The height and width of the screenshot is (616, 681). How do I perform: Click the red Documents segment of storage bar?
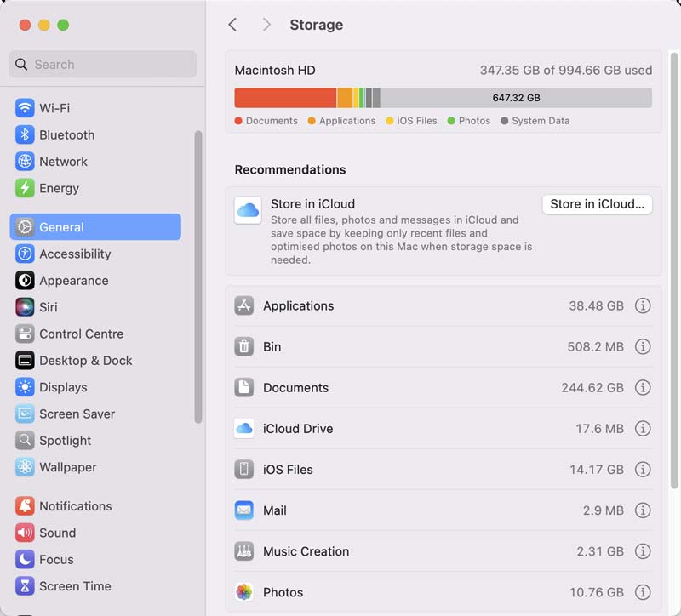pos(285,98)
